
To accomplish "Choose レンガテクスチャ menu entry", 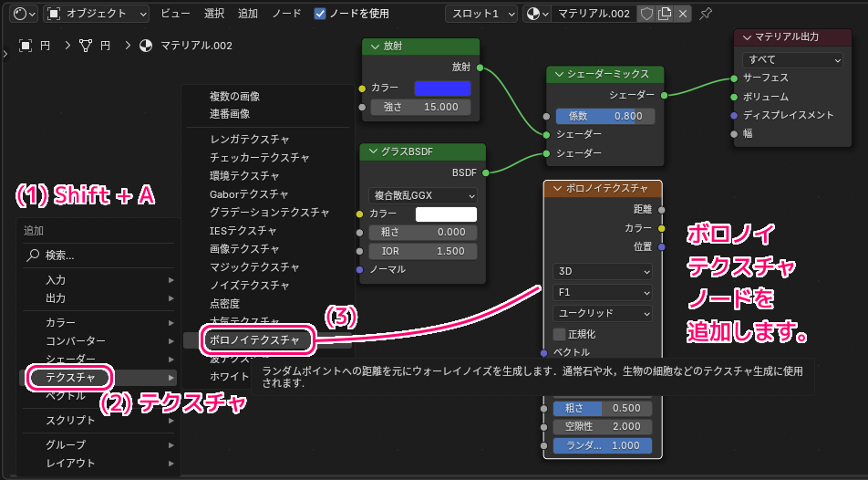I will click(x=267, y=139).
